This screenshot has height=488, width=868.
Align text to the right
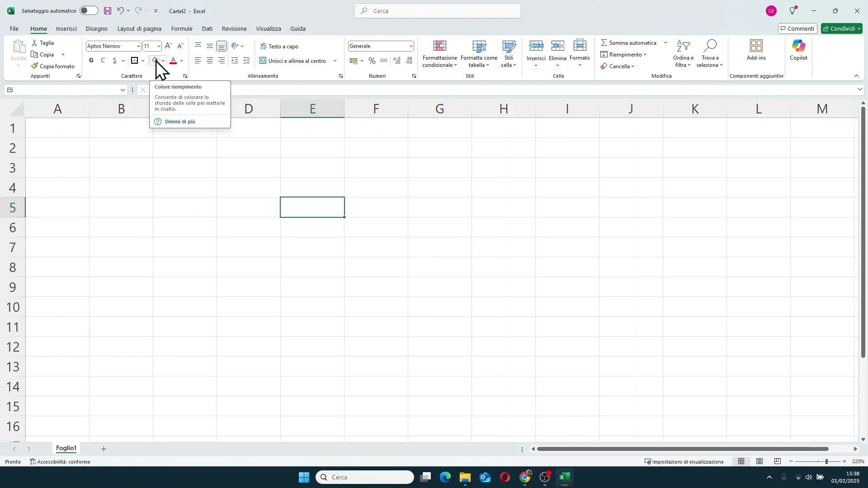click(222, 61)
